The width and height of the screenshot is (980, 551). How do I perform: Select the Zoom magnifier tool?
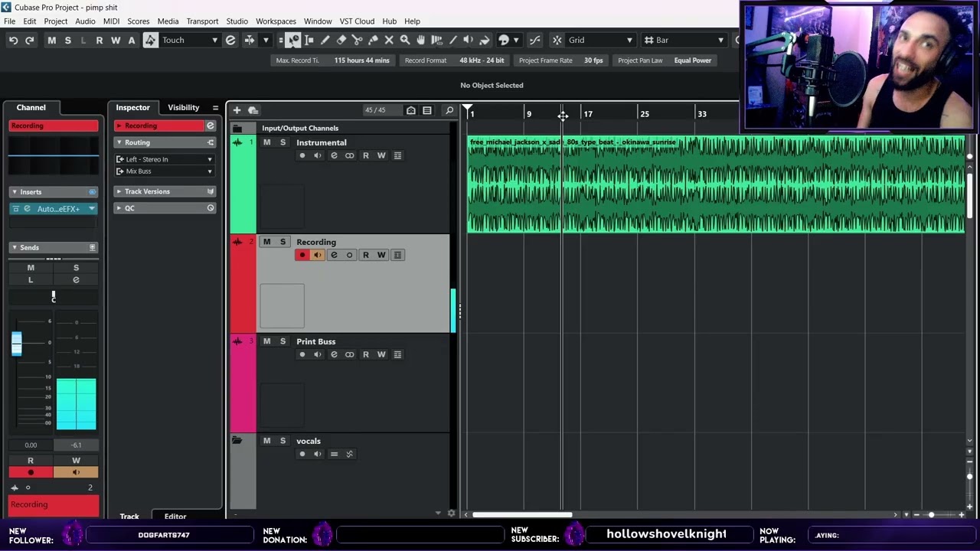[405, 40]
